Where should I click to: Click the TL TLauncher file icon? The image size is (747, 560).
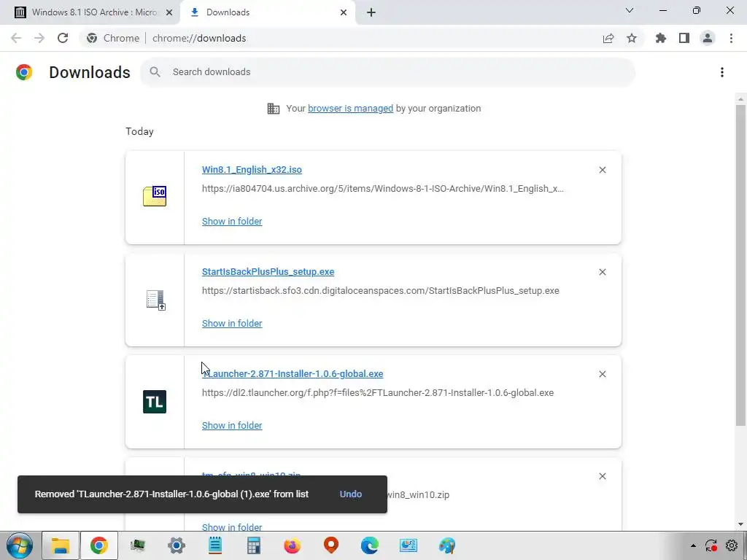click(155, 402)
